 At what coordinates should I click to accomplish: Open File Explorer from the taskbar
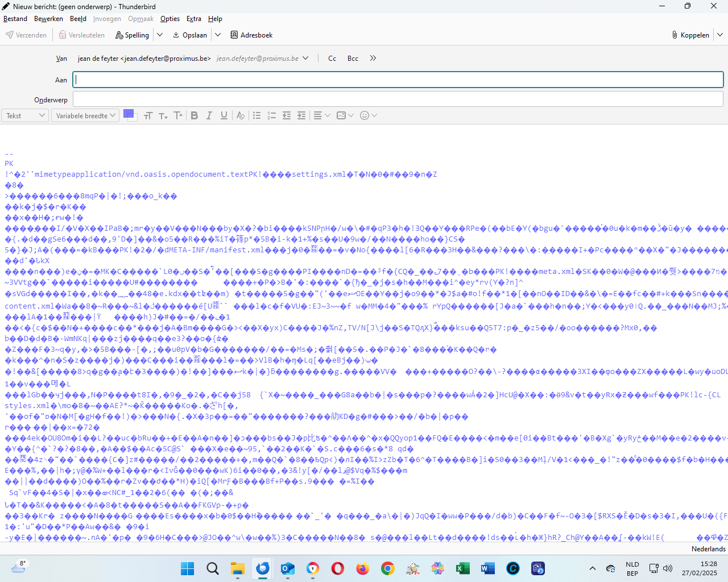tap(238, 568)
